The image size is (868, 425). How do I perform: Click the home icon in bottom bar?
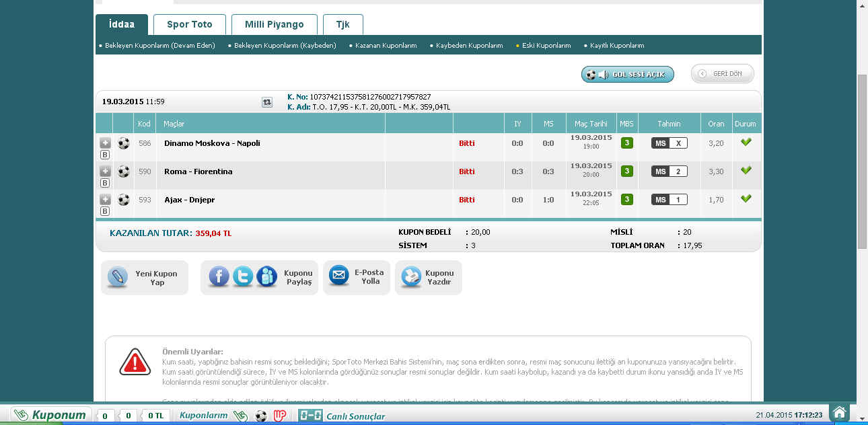[838, 413]
